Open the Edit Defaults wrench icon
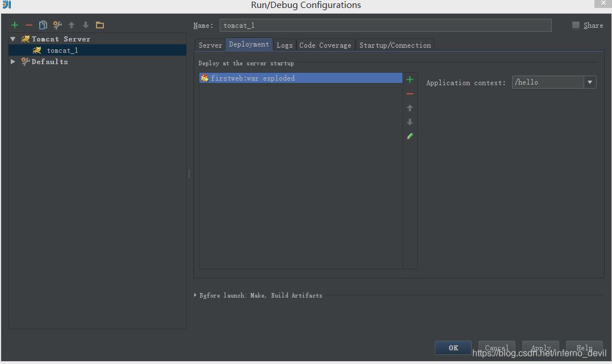This screenshot has width=612, height=364. [x=57, y=25]
